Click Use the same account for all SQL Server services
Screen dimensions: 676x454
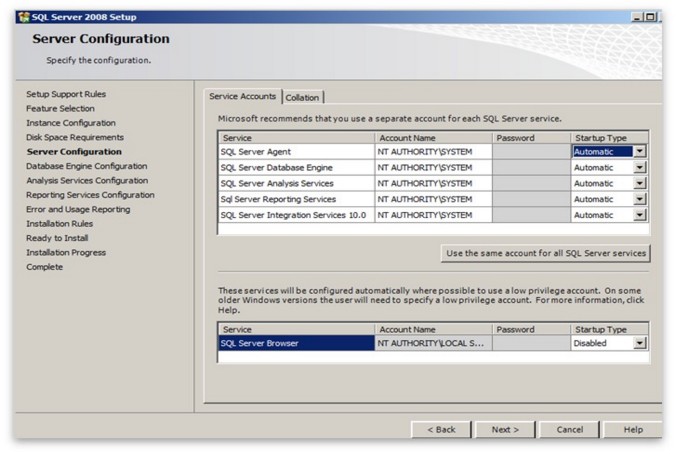click(x=546, y=253)
